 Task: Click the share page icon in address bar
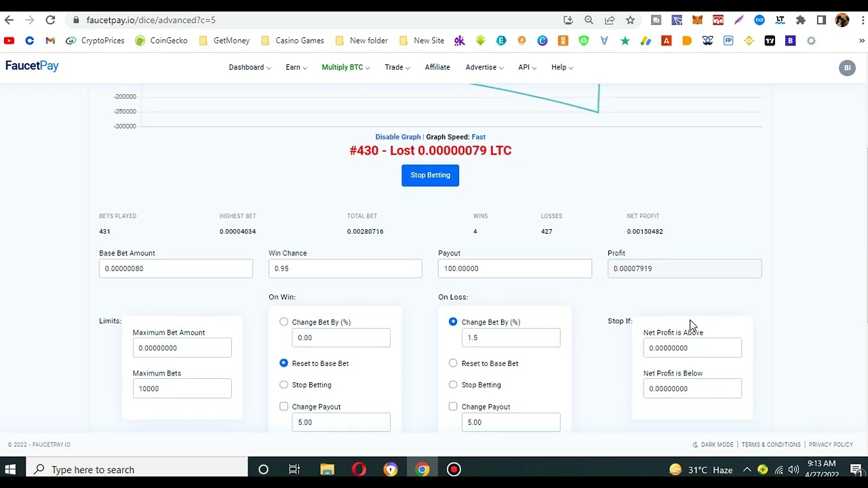tap(610, 20)
